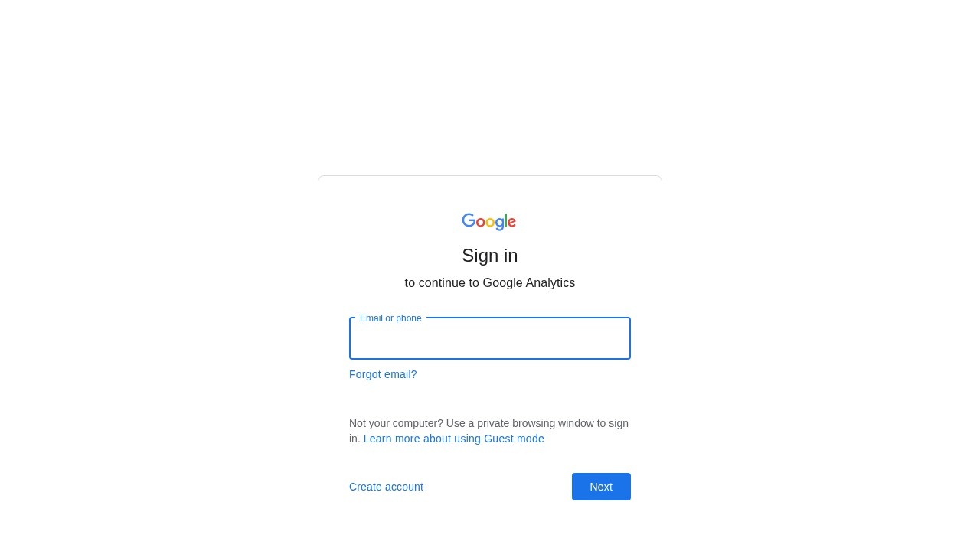Click the to continue to Google Analytics text

click(490, 283)
